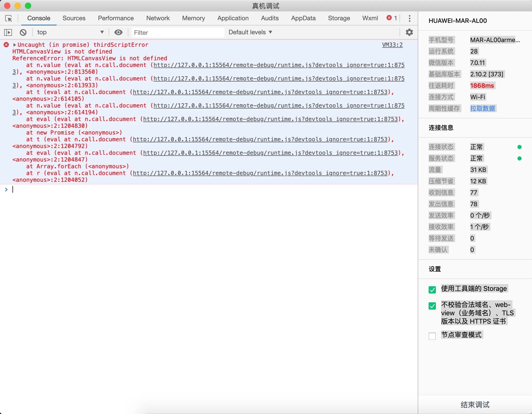Switch to the AppData tab

303,18
